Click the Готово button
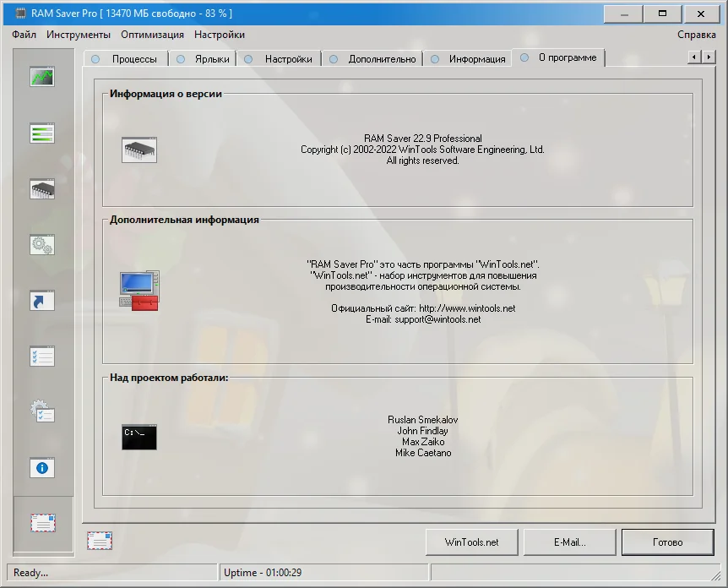This screenshot has width=728, height=588. click(x=668, y=542)
